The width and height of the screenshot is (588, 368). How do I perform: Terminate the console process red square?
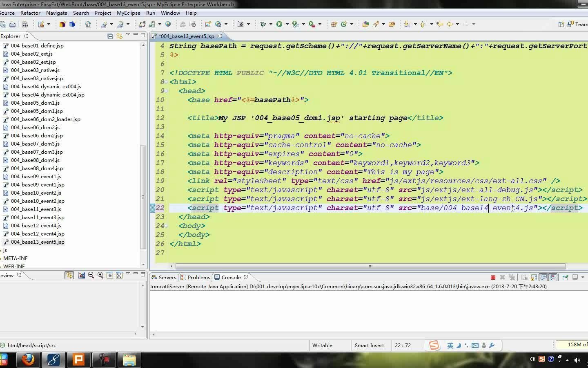(x=493, y=277)
